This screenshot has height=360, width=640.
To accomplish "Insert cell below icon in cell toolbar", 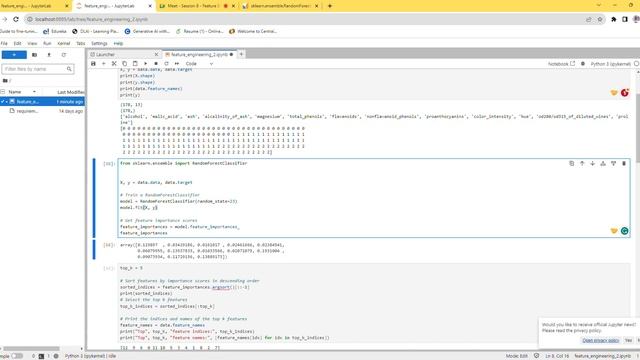I will (x=613, y=163).
